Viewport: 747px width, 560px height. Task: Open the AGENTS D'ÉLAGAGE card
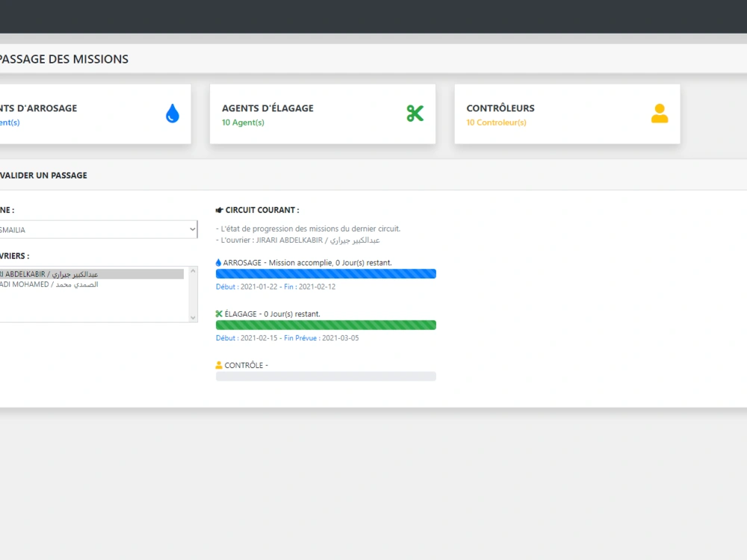[323, 113]
